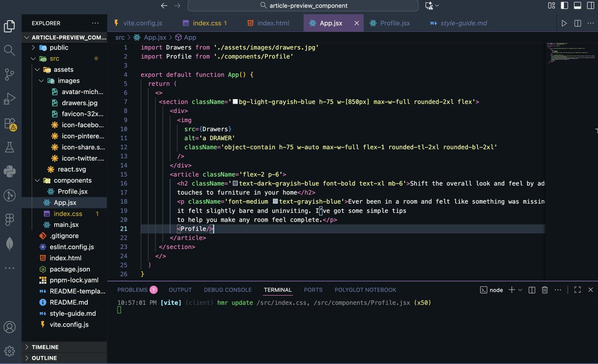
Task: Open package.json in the explorer
Action: pyautogui.click(x=63, y=269)
